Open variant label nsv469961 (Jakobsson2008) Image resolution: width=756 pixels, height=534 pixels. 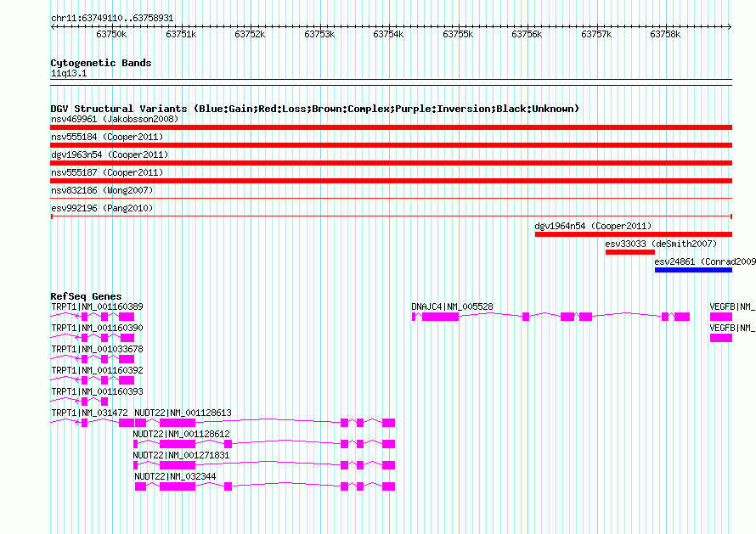[115, 119]
